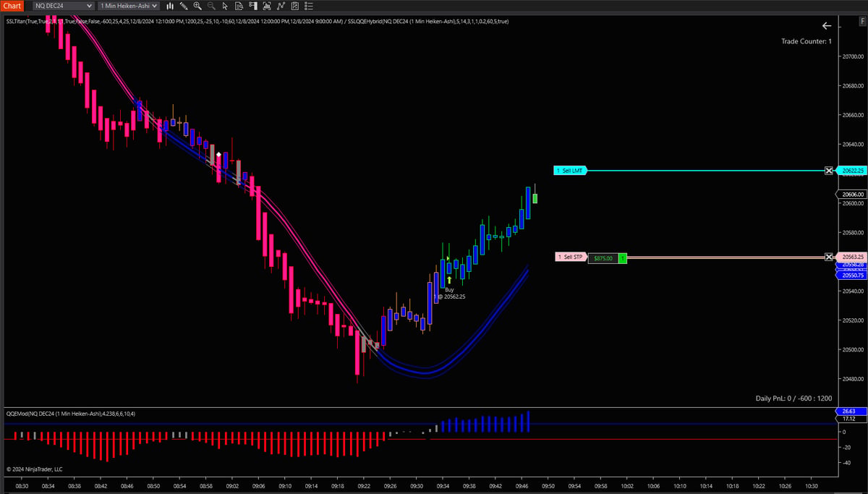
Task: Click the back arrow at top right
Action: [x=827, y=25]
